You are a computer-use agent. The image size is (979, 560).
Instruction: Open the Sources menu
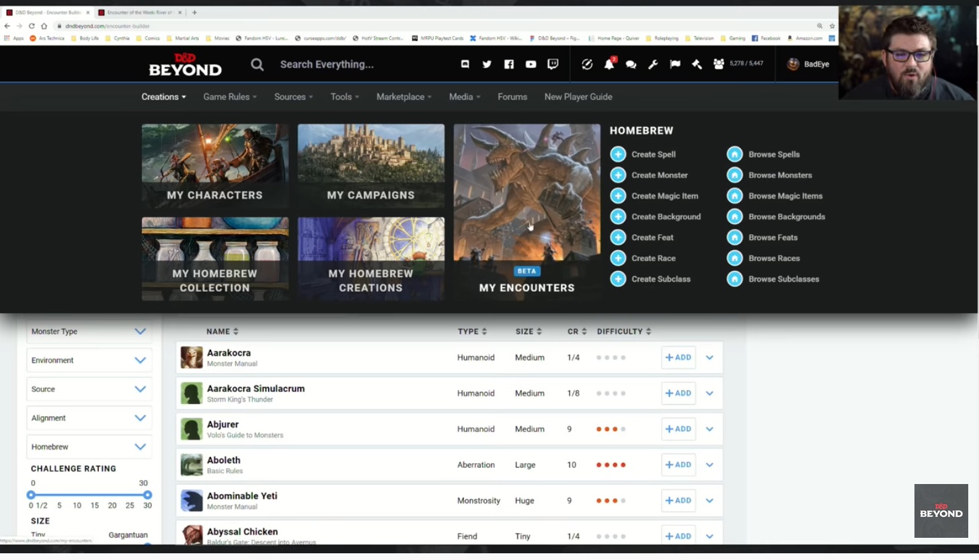tap(293, 97)
